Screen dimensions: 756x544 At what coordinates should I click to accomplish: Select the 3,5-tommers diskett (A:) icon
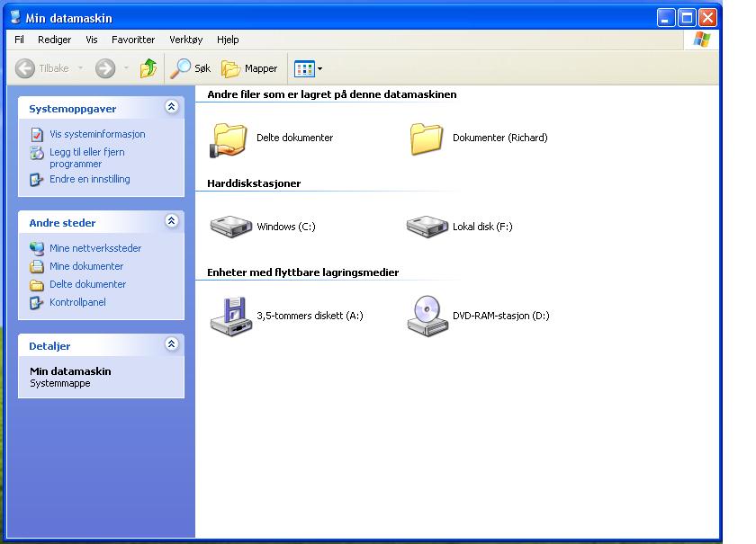(x=231, y=316)
